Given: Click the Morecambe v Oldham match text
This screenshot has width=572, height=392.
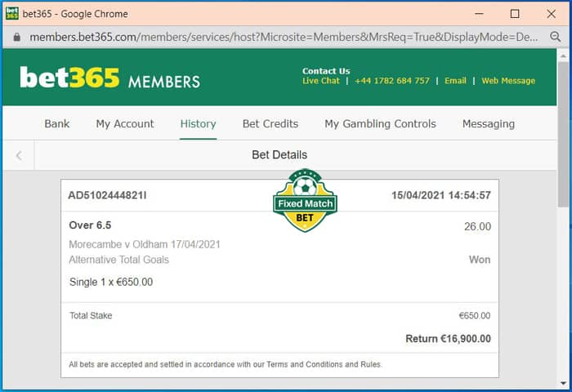Looking at the screenshot, I should click(145, 244).
